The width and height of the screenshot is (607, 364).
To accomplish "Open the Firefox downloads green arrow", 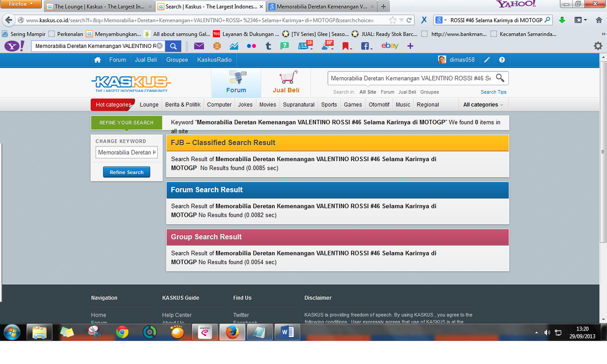I will [x=562, y=20].
